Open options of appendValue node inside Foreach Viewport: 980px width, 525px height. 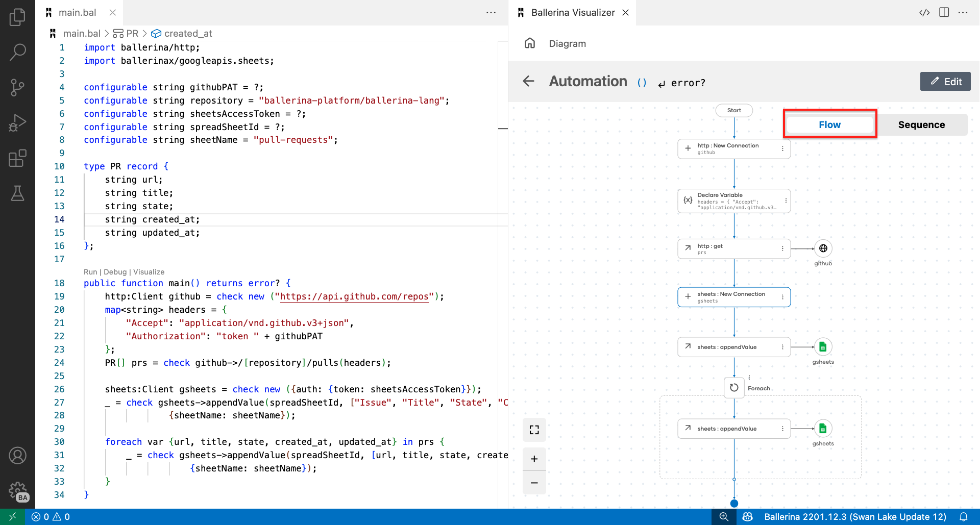[x=782, y=429]
